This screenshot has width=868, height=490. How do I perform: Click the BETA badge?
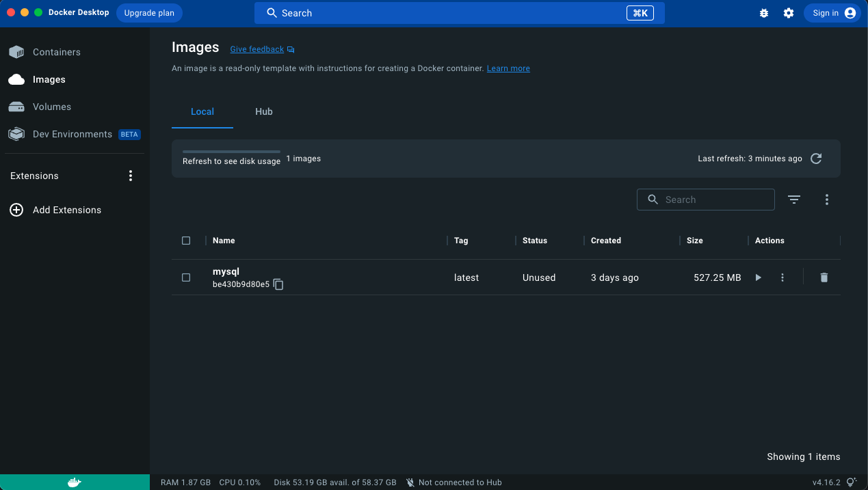pos(129,135)
